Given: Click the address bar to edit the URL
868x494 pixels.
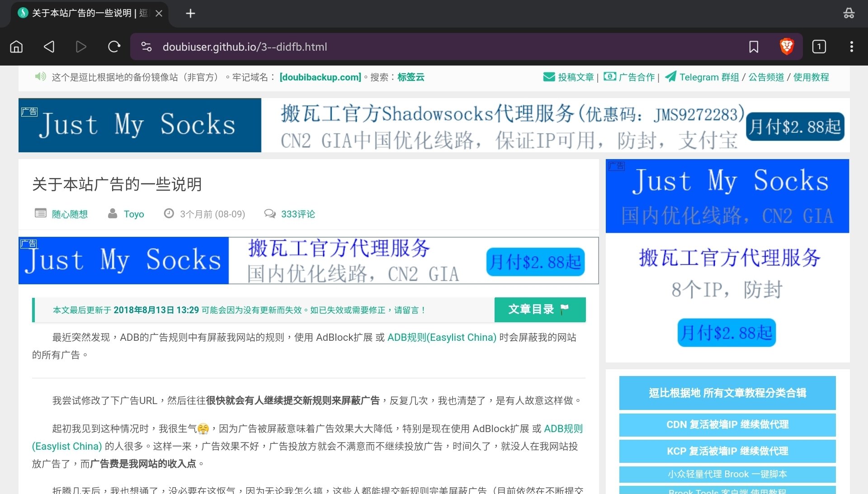Looking at the screenshot, I should click(x=316, y=46).
